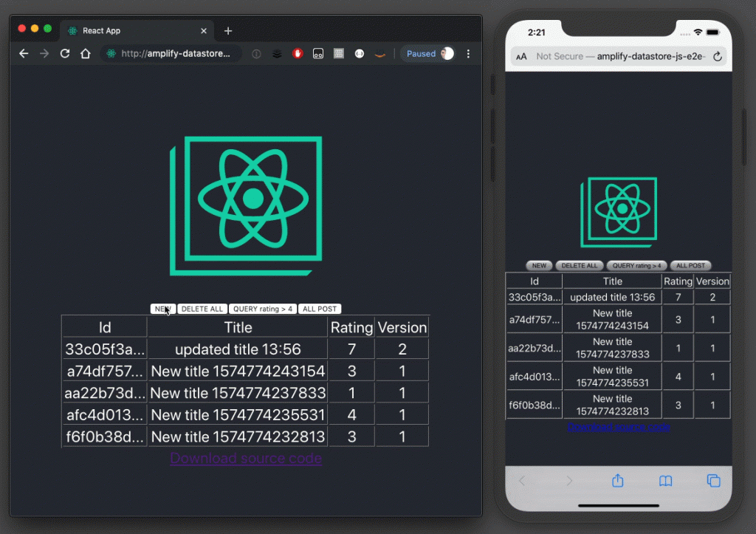
Task: Open bookmarks icon in phone Safari
Action: click(665, 481)
